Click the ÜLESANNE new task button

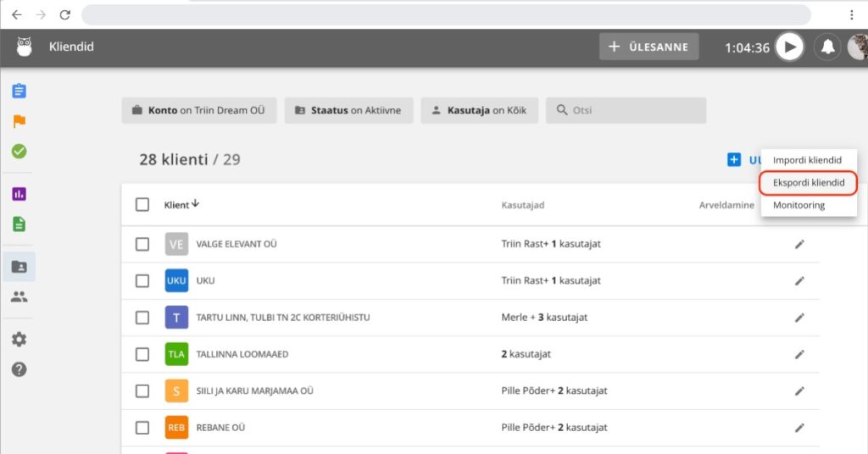[648, 47]
